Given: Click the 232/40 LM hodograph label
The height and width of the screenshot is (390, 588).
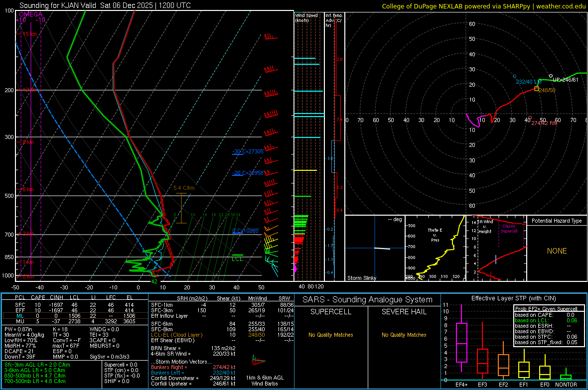Looking at the screenshot, I should tap(528, 82).
